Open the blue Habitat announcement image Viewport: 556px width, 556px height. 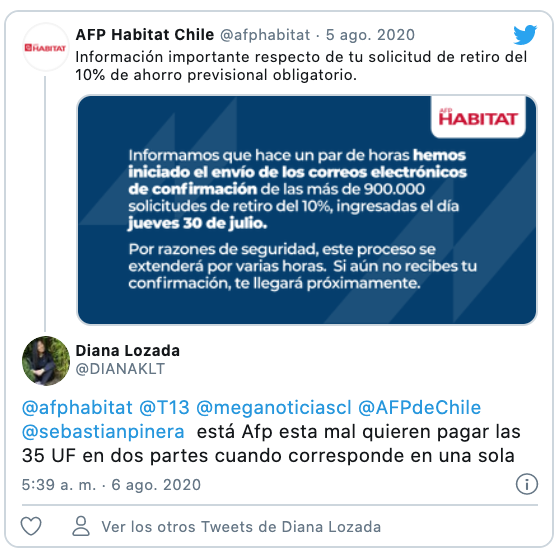tap(307, 210)
